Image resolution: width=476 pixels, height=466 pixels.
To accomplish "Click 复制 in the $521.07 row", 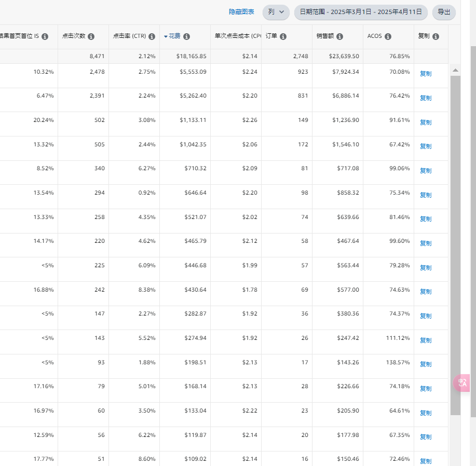I will coord(426,219).
